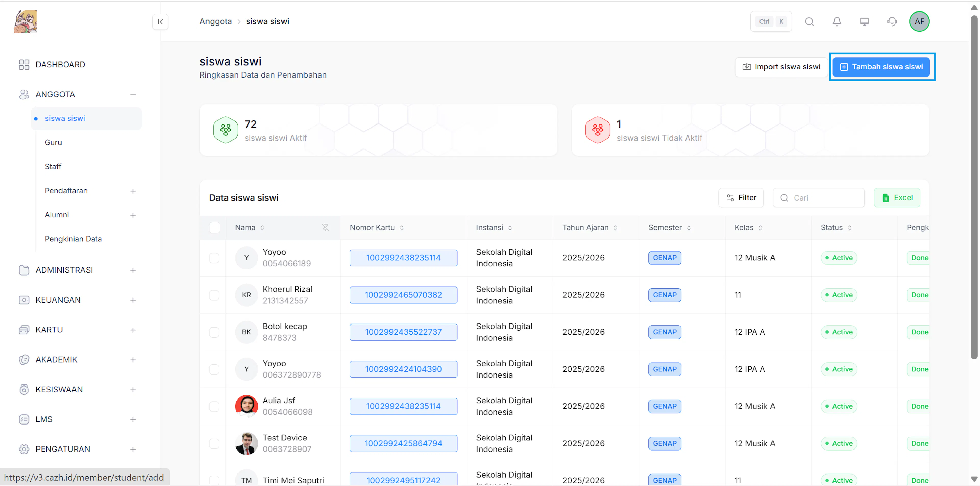Open Pengkinian Data in sidebar
This screenshot has height=486, width=980.
(x=73, y=239)
